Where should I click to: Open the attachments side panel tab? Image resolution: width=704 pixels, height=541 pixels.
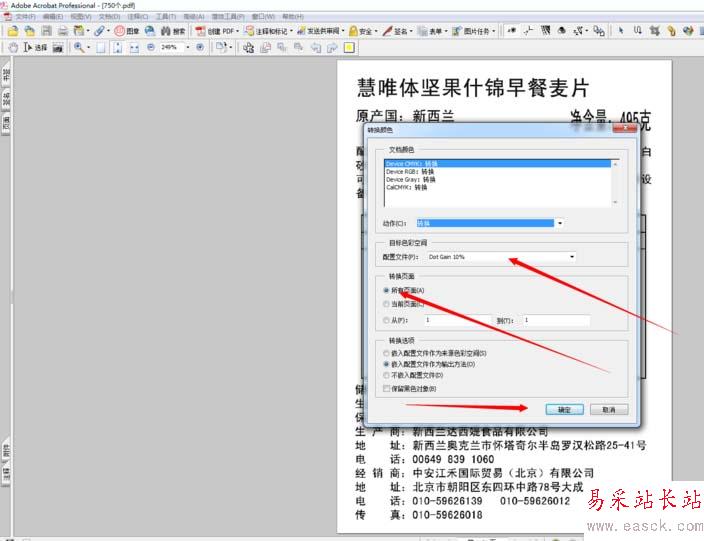pyautogui.click(x=6, y=450)
